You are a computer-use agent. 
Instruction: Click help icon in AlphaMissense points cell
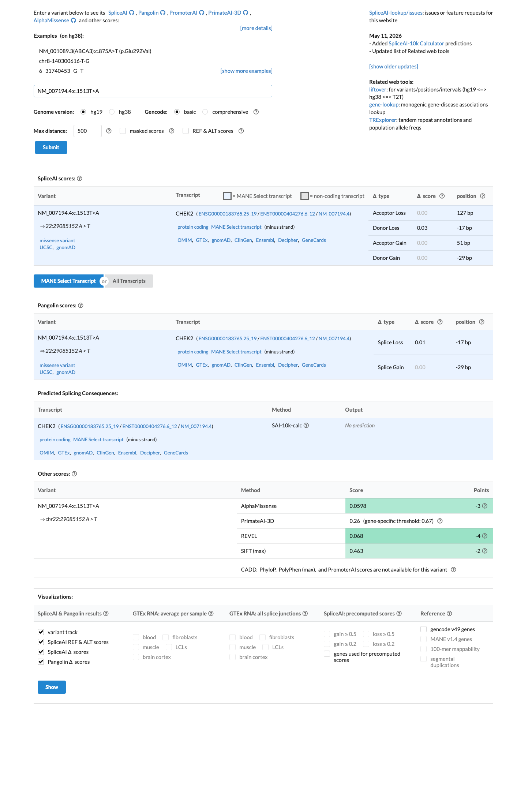pyautogui.click(x=484, y=506)
